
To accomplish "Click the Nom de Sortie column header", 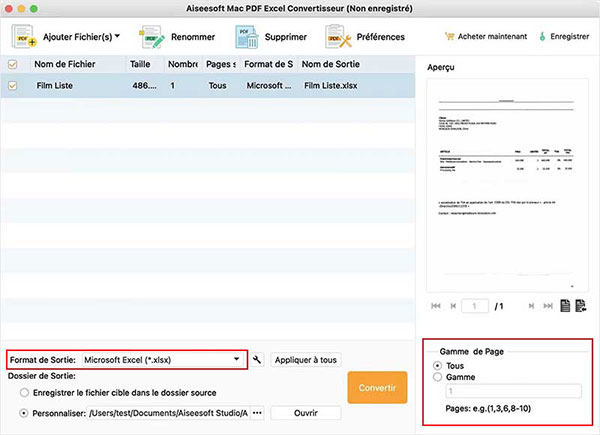I will [x=331, y=64].
